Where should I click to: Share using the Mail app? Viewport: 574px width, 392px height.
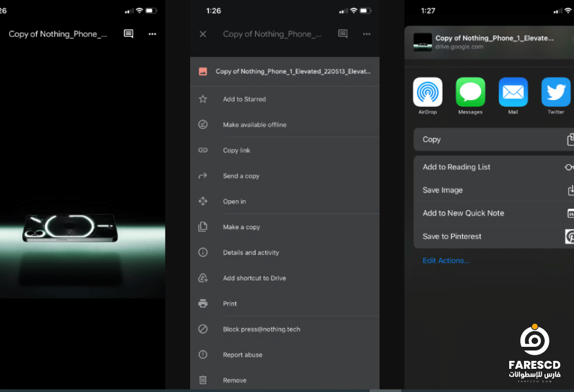[513, 92]
